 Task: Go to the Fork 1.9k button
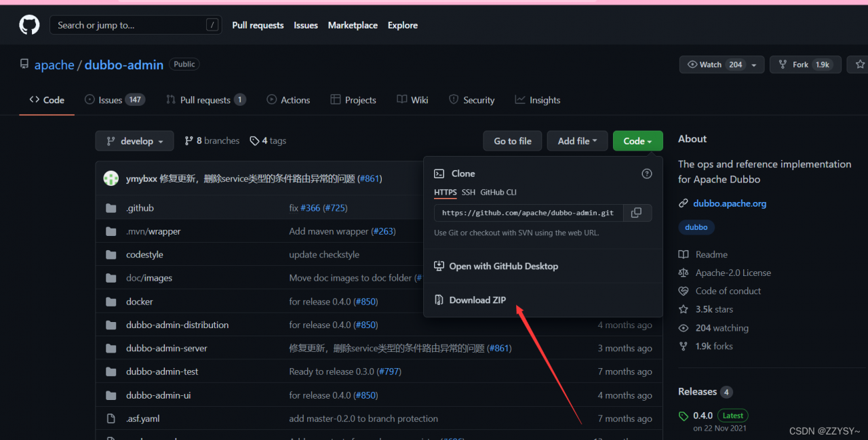(806, 64)
